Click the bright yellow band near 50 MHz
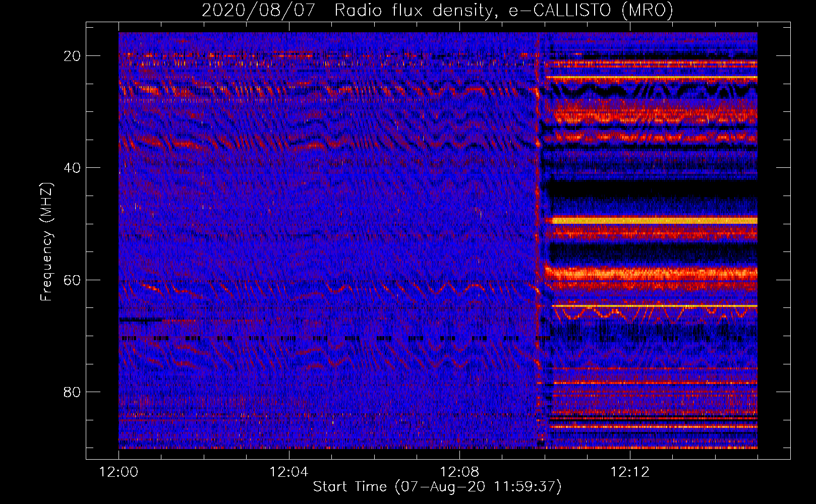This screenshot has height=504, width=816. 655,220
